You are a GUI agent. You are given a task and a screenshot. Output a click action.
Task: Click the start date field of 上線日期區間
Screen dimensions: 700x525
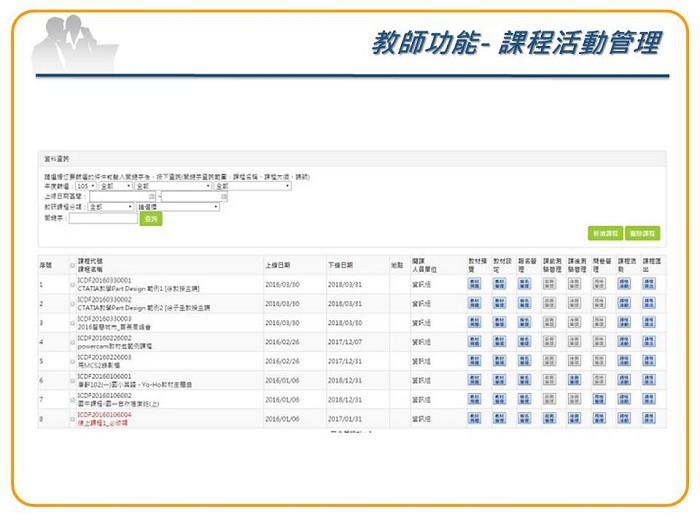(121, 197)
